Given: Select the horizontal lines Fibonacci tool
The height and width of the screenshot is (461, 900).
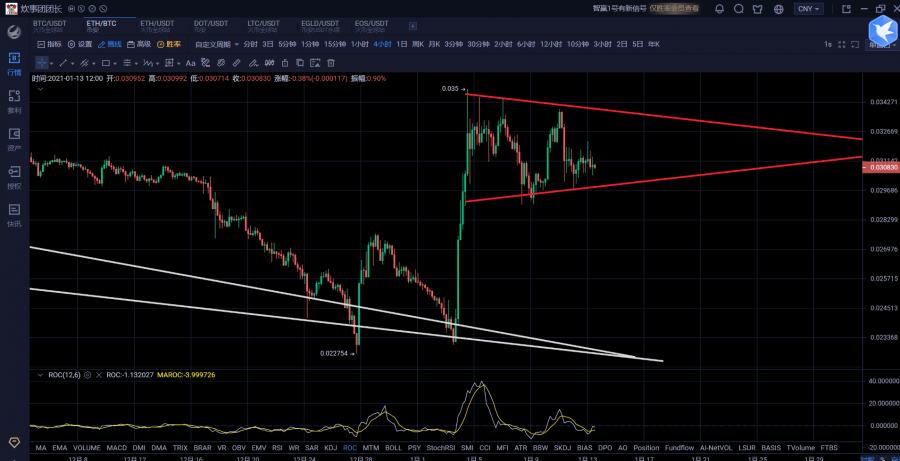Looking at the screenshot, I should point(127,63).
